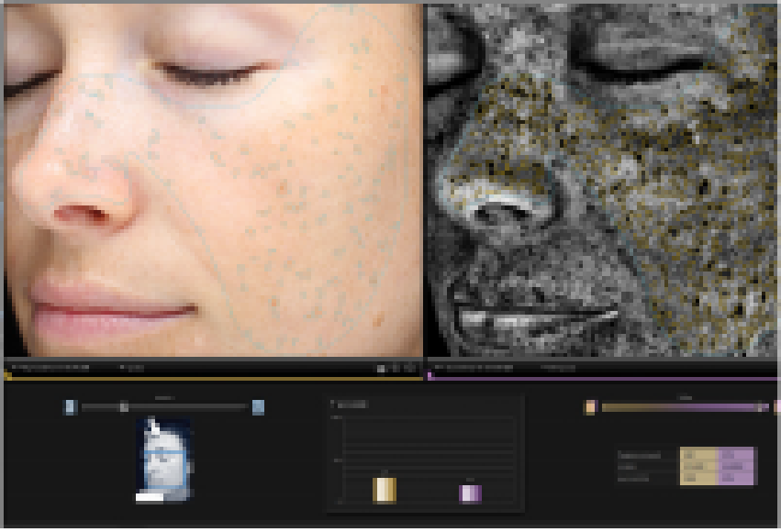The width and height of the screenshot is (781, 532).
Task: Click the gold marker at the start of the gold bar
Action: pyautogui.click(x=7, y=376)
